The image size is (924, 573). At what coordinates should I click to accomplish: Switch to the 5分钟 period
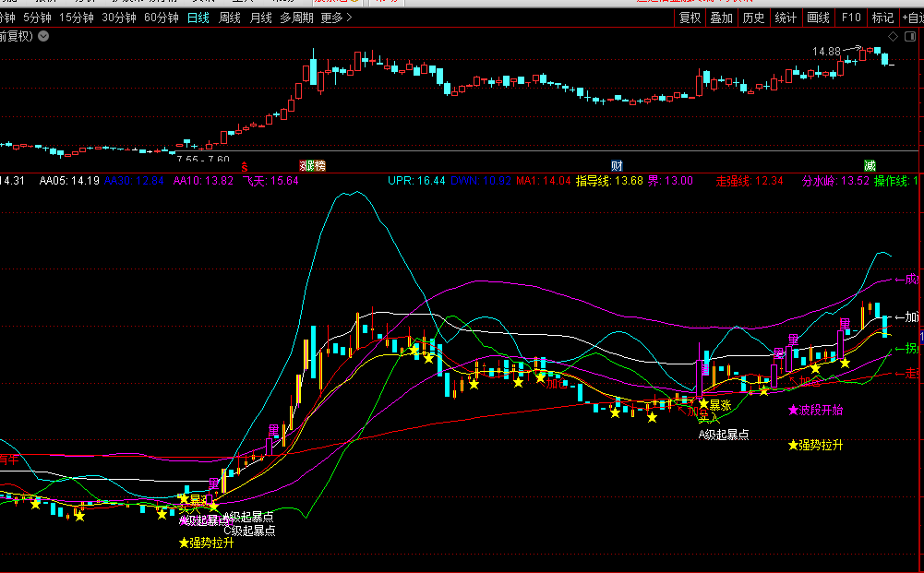37,18
